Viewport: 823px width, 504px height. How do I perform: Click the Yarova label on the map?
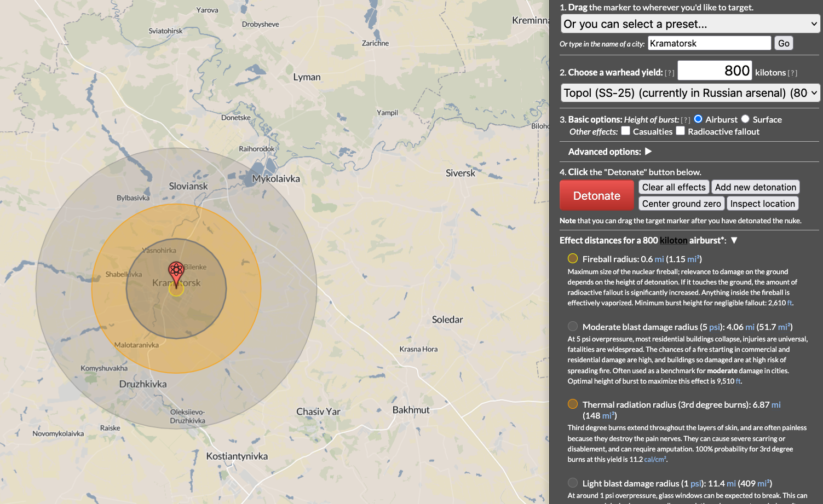207,10
